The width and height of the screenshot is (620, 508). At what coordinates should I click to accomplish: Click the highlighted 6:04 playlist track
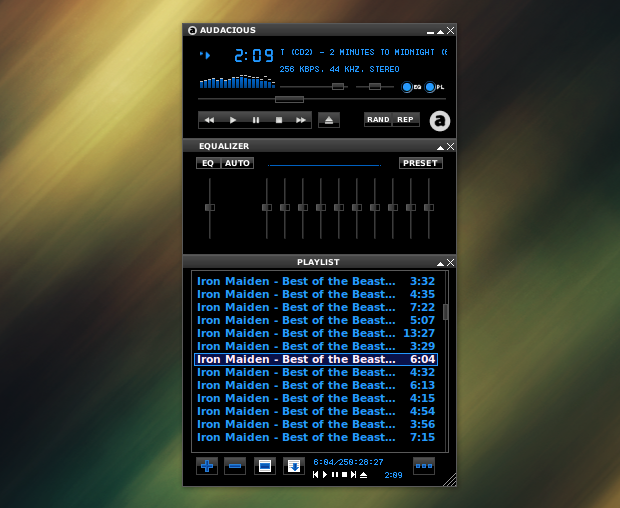(x=316, y=359)
